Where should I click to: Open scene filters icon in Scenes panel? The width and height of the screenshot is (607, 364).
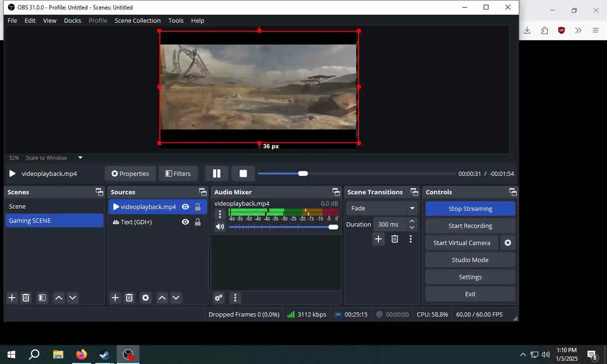(x=42, y=298)
